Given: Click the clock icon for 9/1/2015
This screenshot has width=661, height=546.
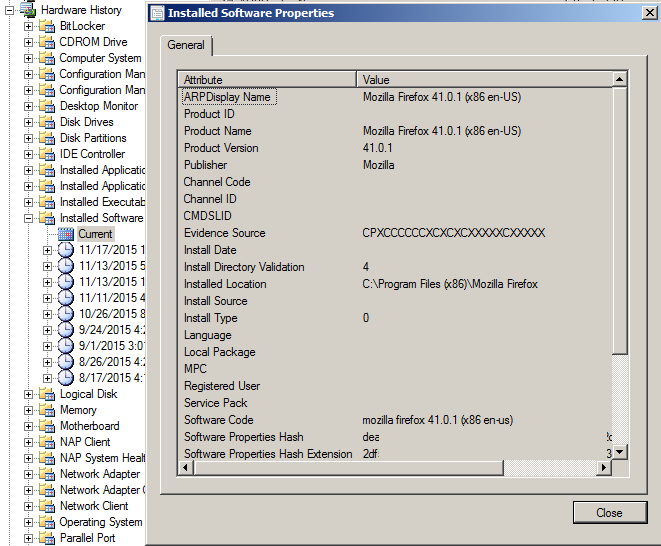Looking at the screenshot, I should 66,346.
